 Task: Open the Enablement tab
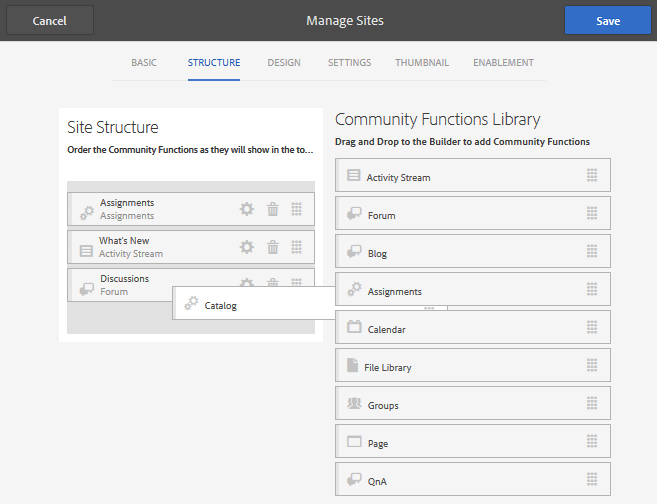pos(503,63)
